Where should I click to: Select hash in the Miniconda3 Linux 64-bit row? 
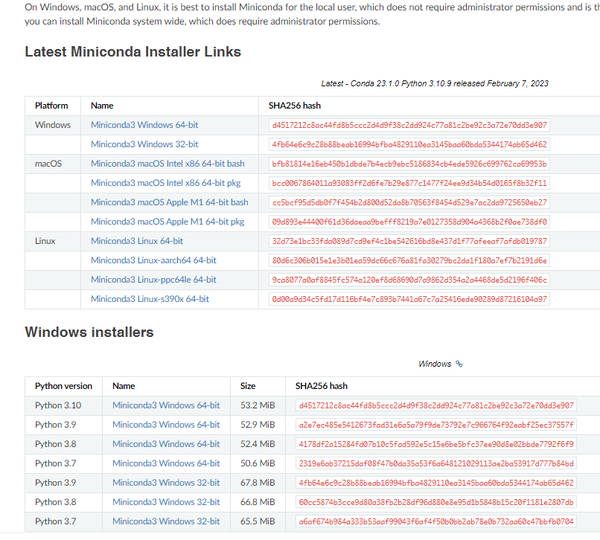point(409,241)
